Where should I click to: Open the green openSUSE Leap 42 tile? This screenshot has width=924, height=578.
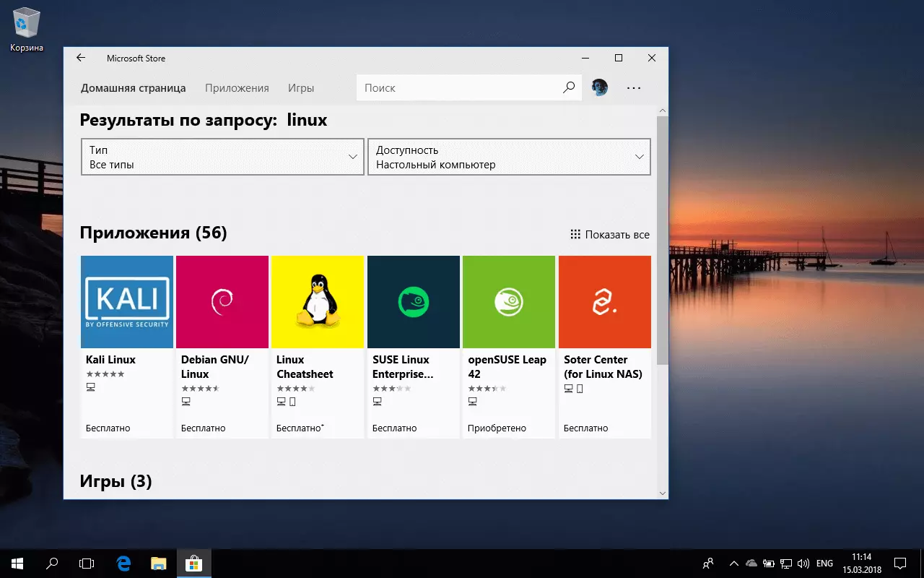pyautogui.click(x=509, y=302)
